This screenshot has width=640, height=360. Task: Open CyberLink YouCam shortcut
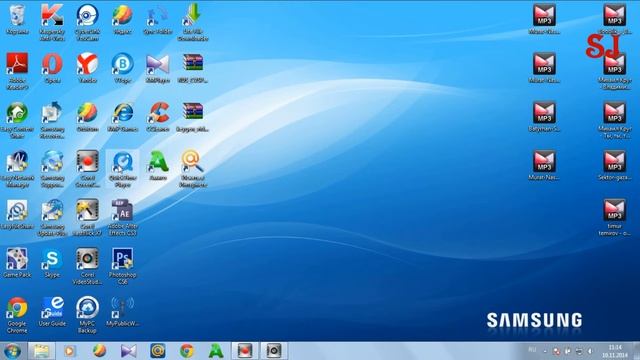(x=87, y=22)
